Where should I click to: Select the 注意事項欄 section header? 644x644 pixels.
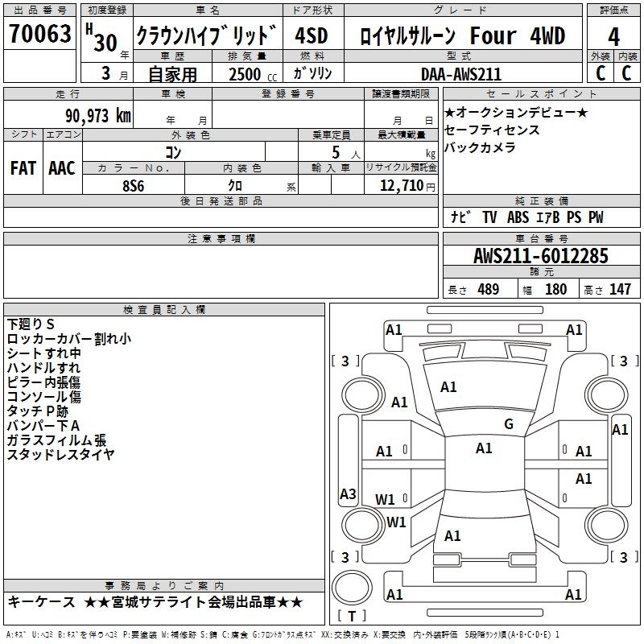pyautogui.click(x=221, y=238)
